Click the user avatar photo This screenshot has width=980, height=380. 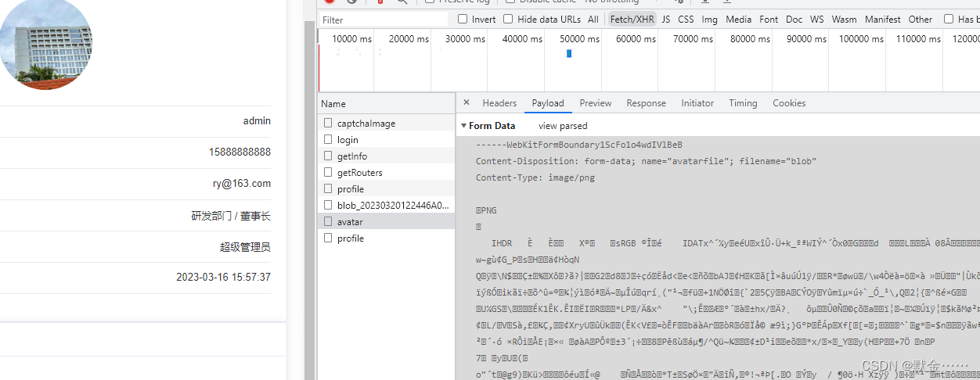coord(46,43)
